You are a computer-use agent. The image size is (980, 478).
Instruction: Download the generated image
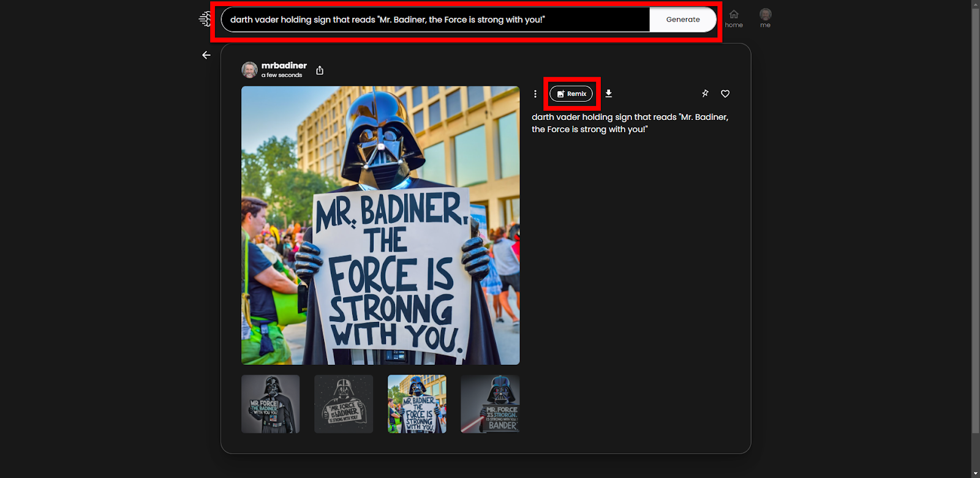tap(609, 94)
